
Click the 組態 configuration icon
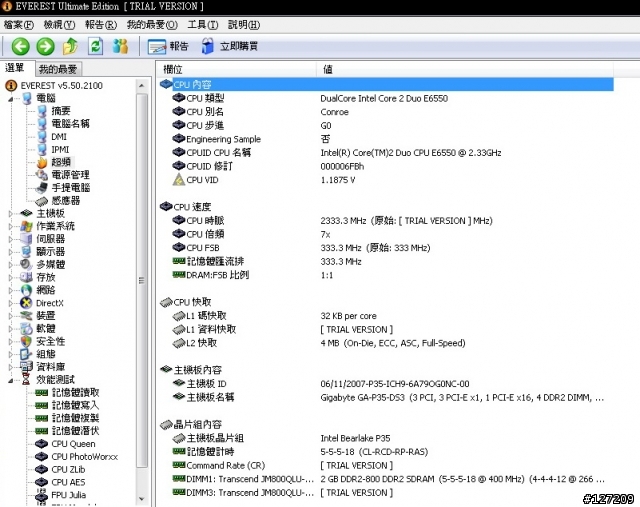click(26, 354)
